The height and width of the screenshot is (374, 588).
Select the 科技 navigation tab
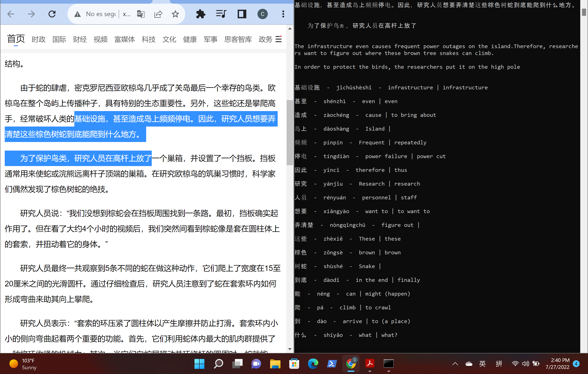point(149,39)
